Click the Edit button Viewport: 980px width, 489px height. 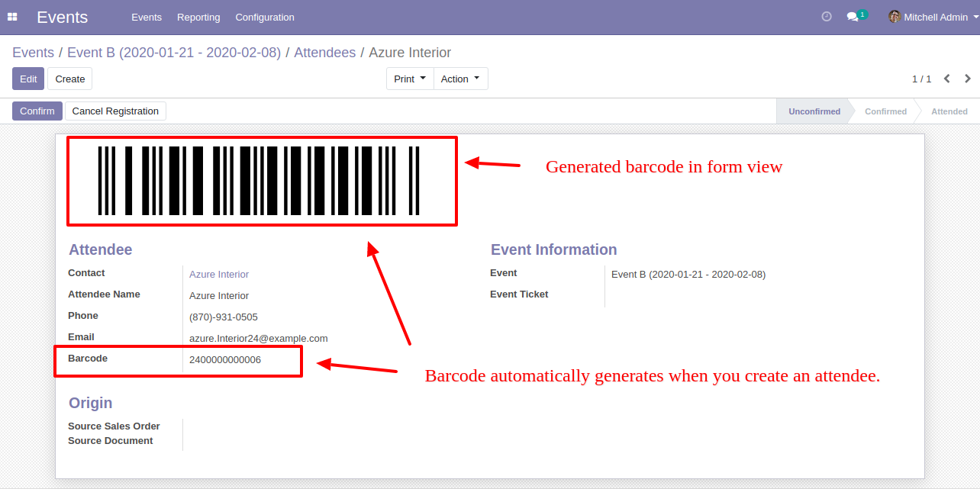tap(28, 79)
